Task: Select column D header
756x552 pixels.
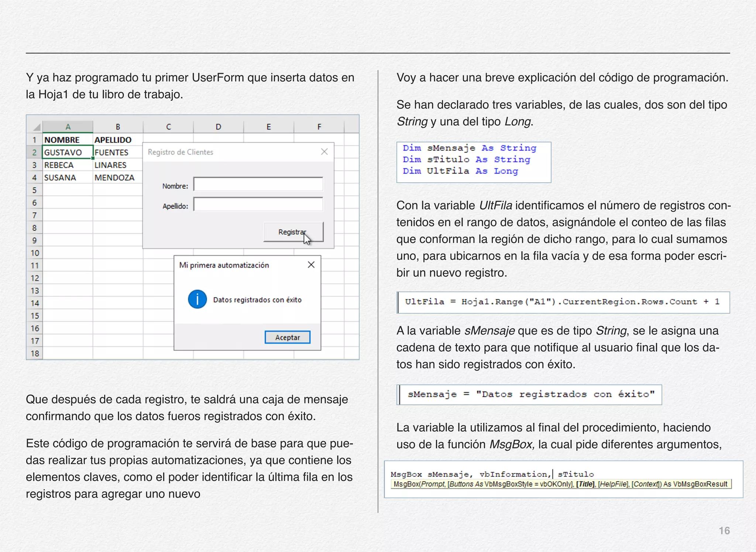Action: (x=219, y=127)
